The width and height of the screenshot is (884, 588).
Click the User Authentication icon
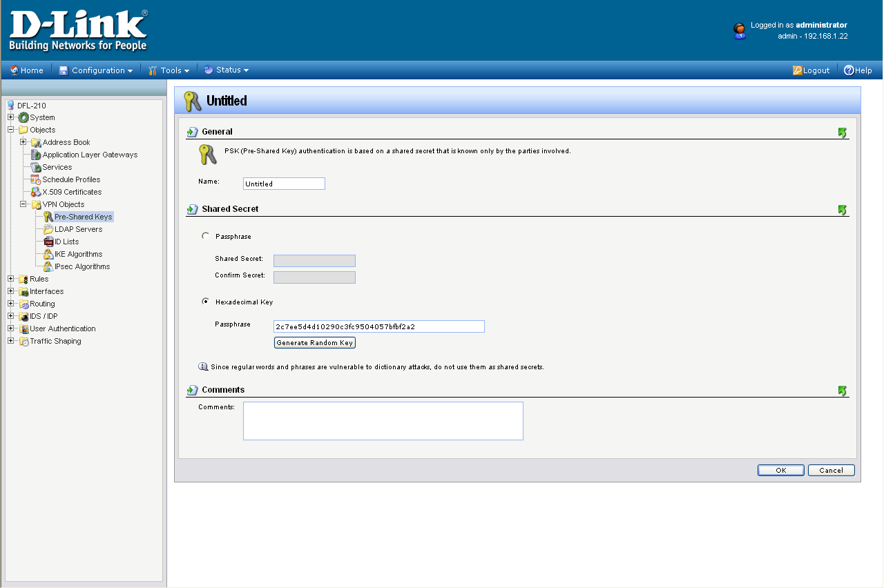click(23, 329)
